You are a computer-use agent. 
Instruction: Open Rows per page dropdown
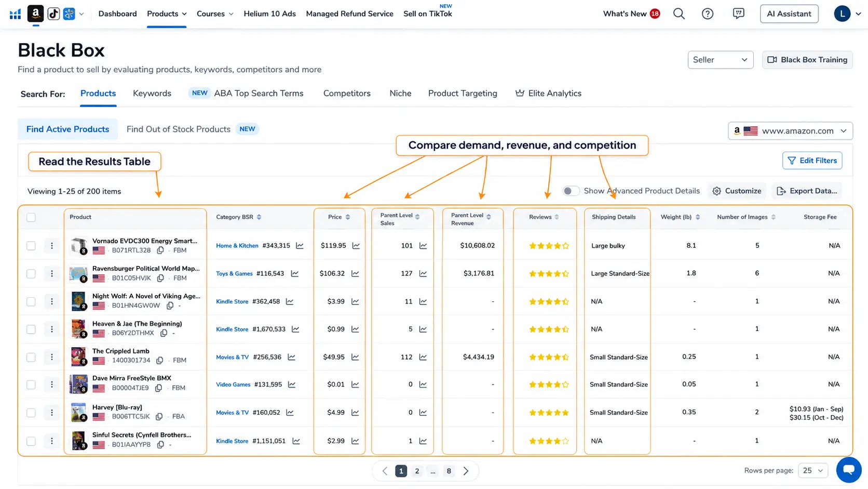pos(812,471)
